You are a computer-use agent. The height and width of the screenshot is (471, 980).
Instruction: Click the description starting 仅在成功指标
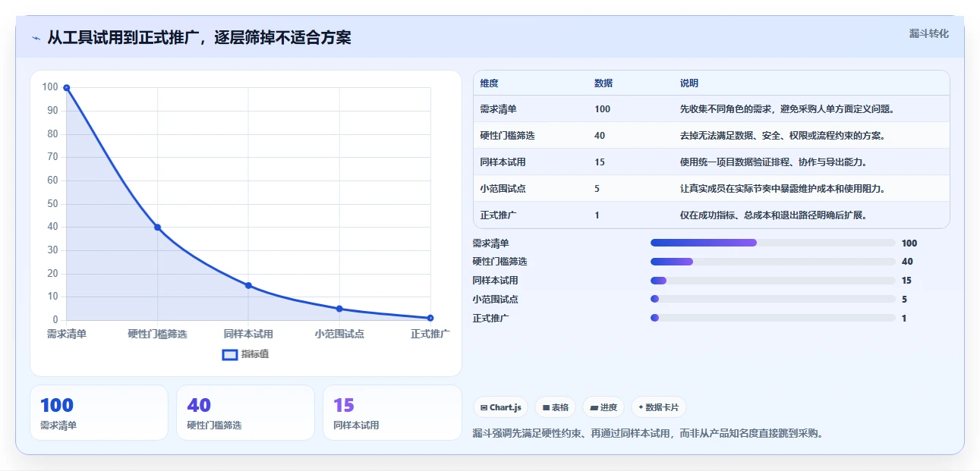[774, 215]
